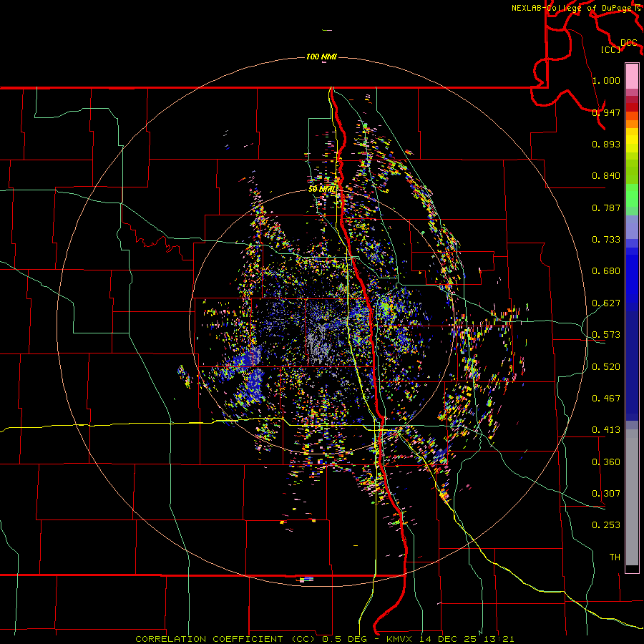Select the 0.680 legend value
The image size is (644, 644).
coord(606,271)
